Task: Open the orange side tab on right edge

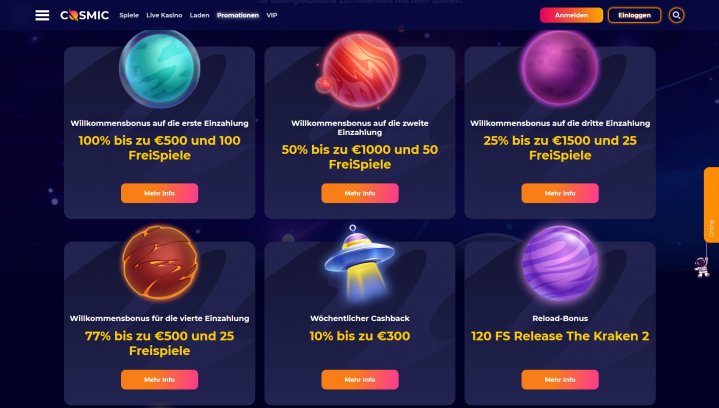Action: point(711,205)
